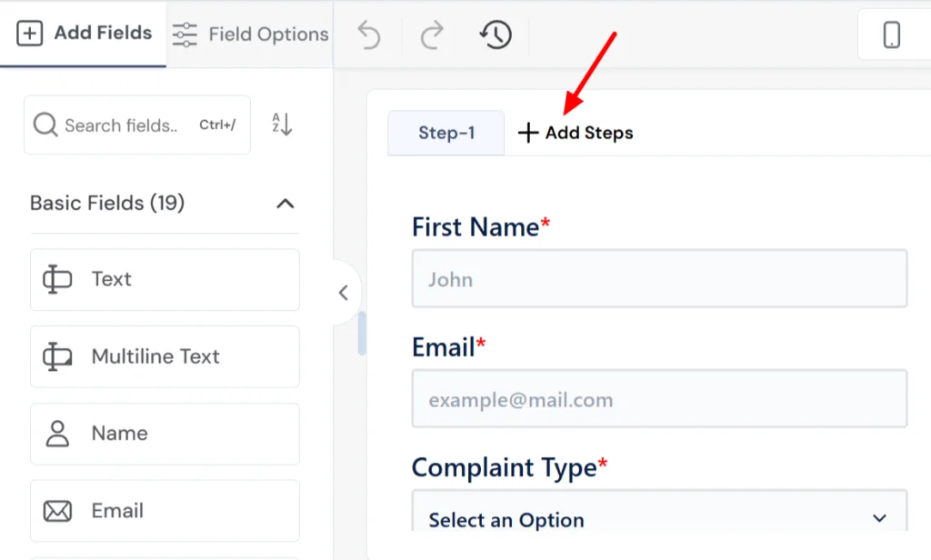931x560 pixels.
Task: Click the Email input with example@mail.com placeholder
Action: click(659, 398)
